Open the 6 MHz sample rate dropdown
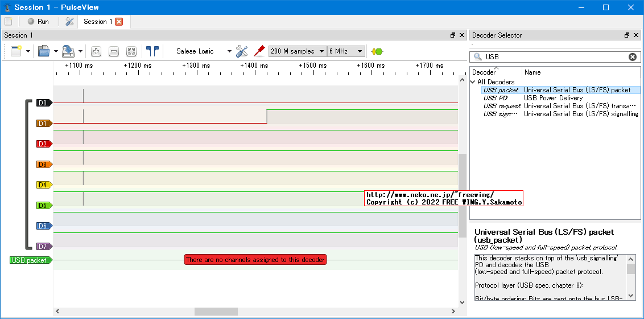This screenshot has height=319, width=644. pos(346,51)
